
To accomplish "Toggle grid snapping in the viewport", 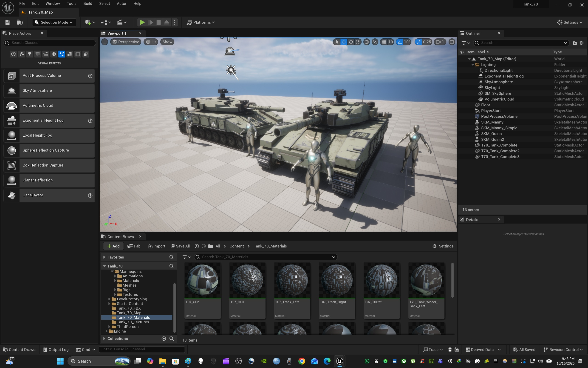I will coord(384,42).
